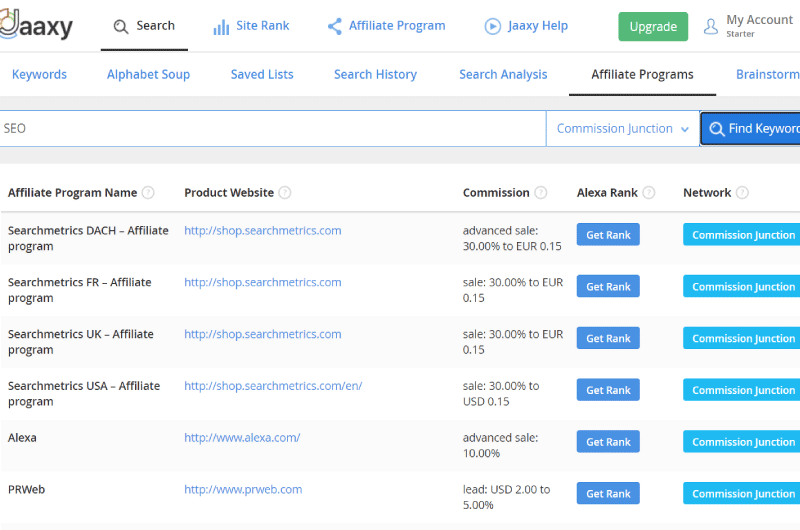Screen dimensions: 800x530
Task: Click the Affiliate Program share icon
Action: click(335, 27)
